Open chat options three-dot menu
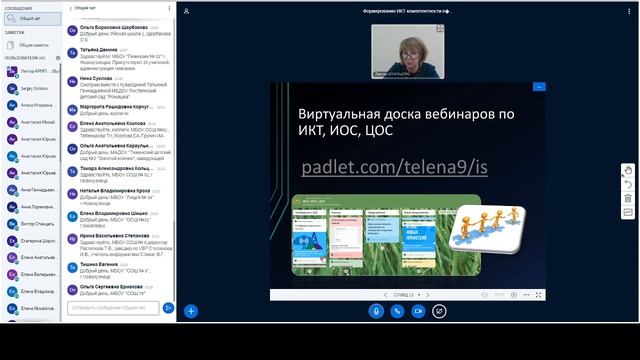The height and width of the screenshot is (360, 640). click(169, 8)
